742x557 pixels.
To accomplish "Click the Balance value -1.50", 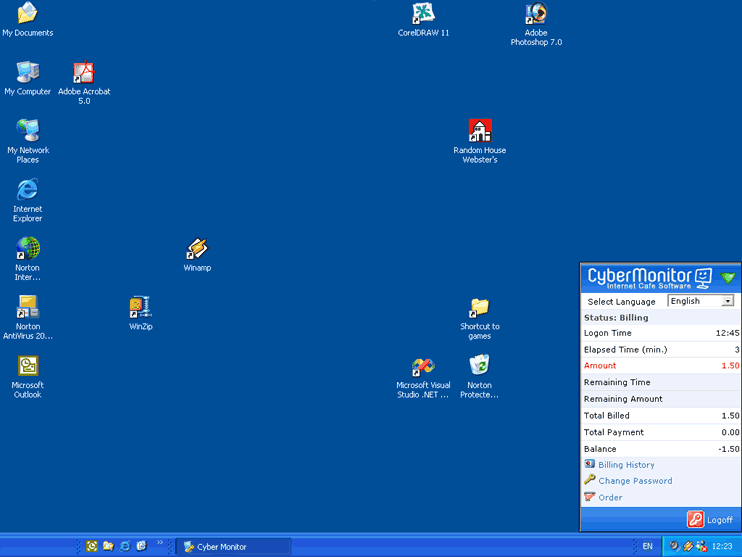I will pos(729,449).
